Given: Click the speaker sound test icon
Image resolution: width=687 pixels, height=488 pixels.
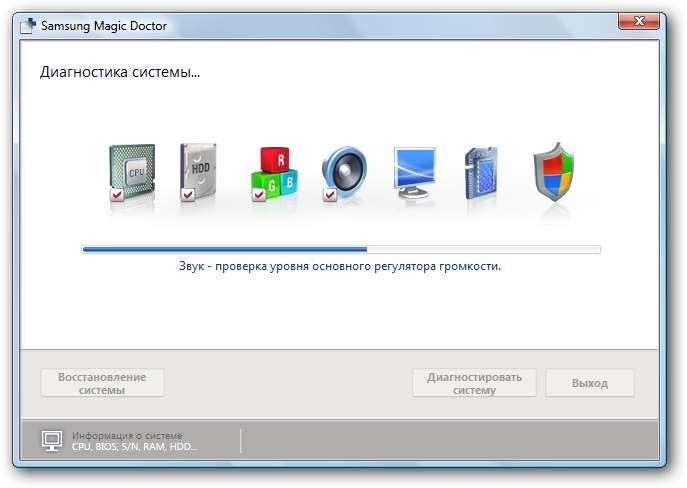Looking at the screenshot, I should click(344, 173).
